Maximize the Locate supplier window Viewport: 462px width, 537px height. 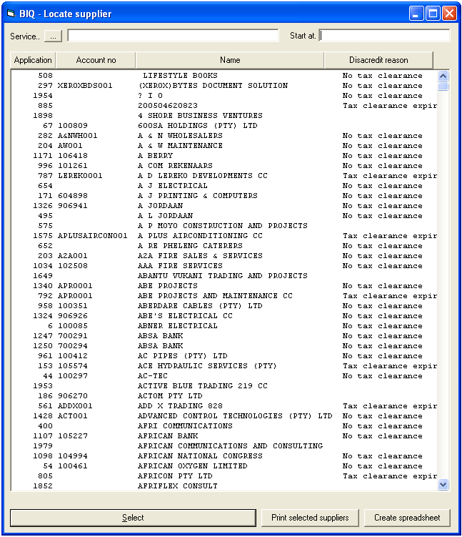pyautogui.click(x=433, y=14)
